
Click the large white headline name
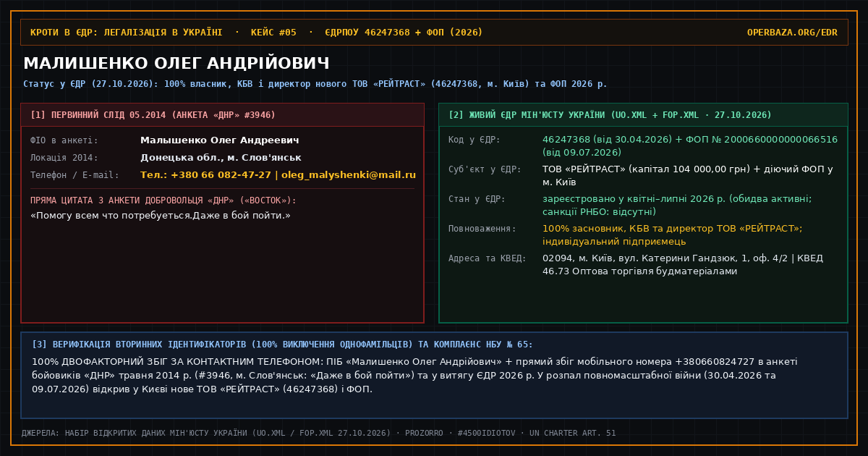point(176,63)
